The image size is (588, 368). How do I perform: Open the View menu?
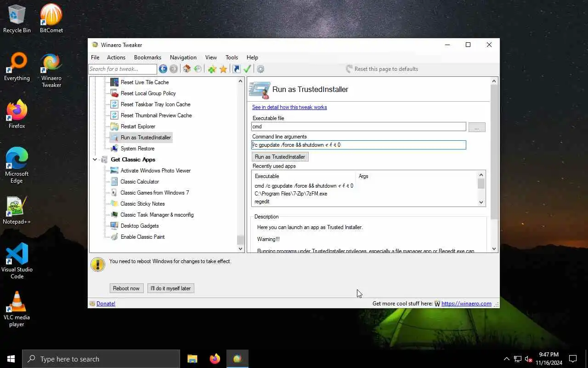[211, 57]
